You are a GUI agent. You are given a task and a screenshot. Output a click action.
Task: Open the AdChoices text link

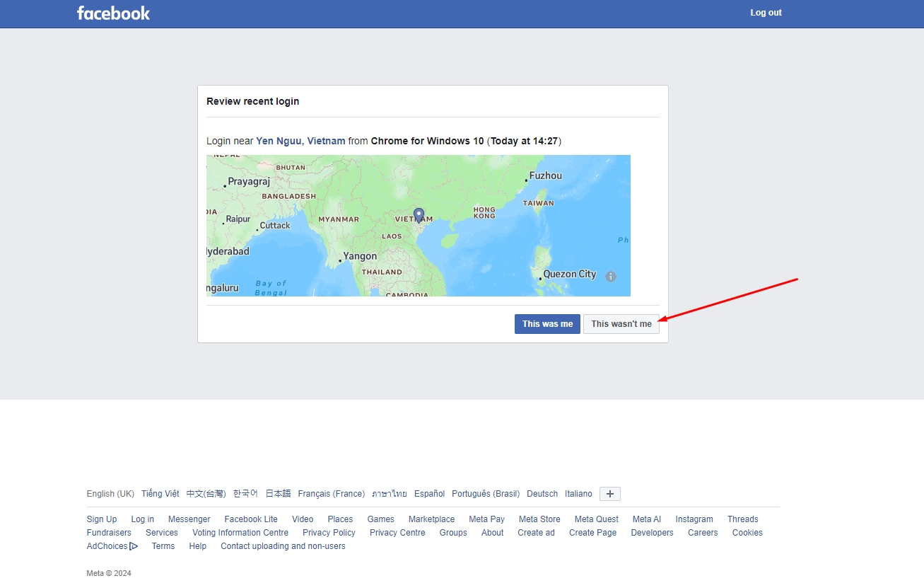tap(107, 546)
